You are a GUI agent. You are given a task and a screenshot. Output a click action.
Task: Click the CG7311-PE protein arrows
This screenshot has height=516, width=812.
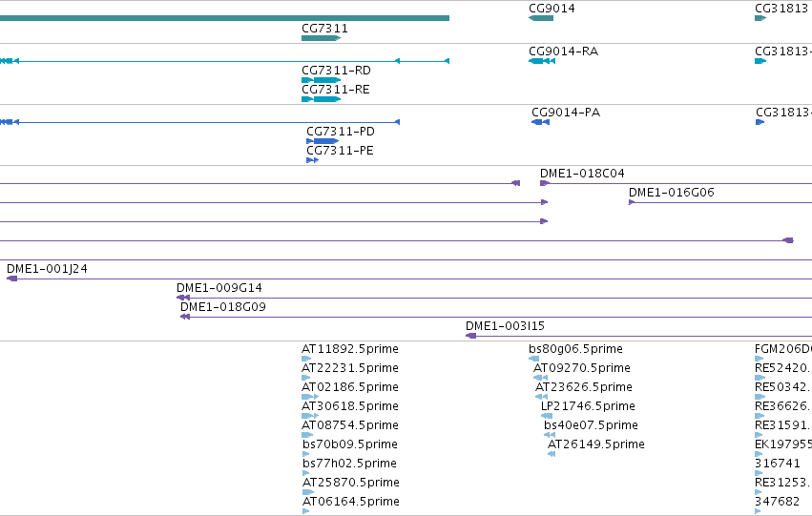pos(312,160)
